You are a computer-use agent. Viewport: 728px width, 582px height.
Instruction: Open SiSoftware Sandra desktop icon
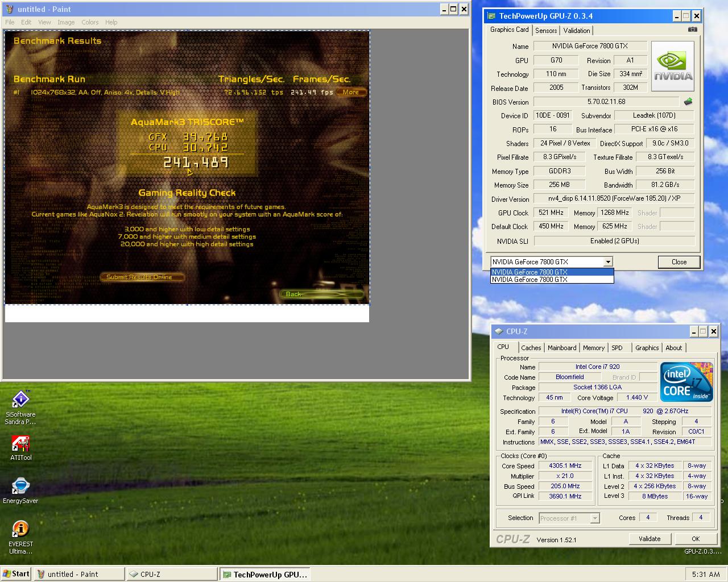[20, 408]
